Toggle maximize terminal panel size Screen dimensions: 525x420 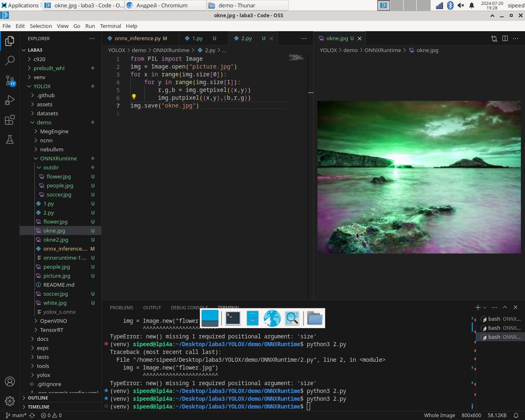click(x=505, y=307)
